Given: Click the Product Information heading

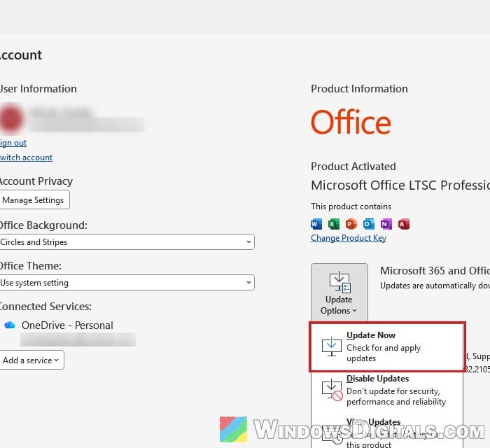Looking at the screenshot, I should (x=359, y=89).
